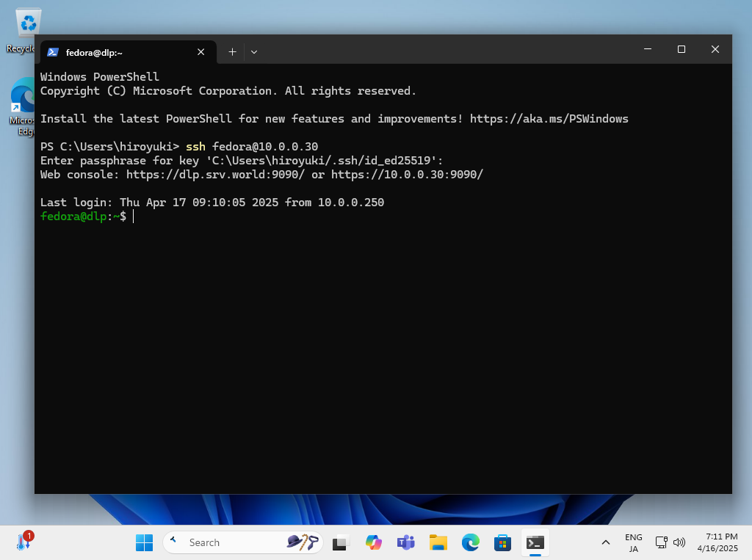752x560 pixels.
Task: Click the 'Windows PowerShell' header line
Action: (100, 77)
